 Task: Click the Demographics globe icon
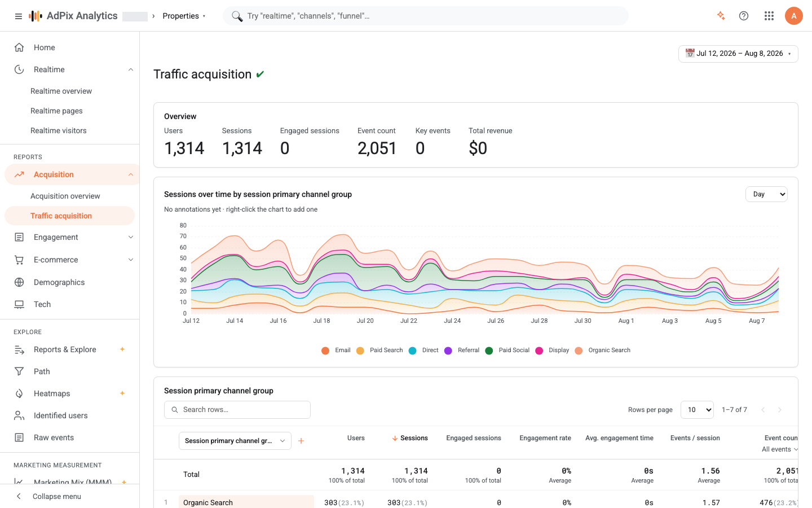[19, 282]
